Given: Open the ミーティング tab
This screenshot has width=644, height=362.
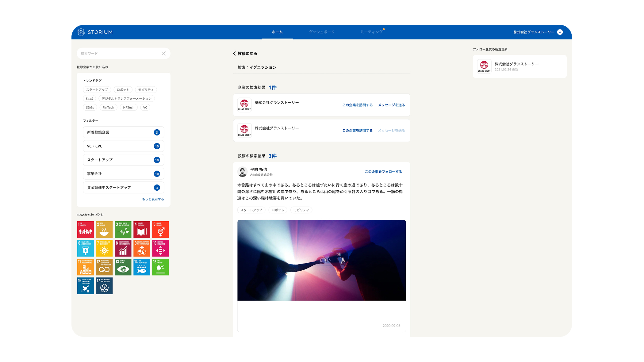Looking at the screenshot, I should [372, 32].
